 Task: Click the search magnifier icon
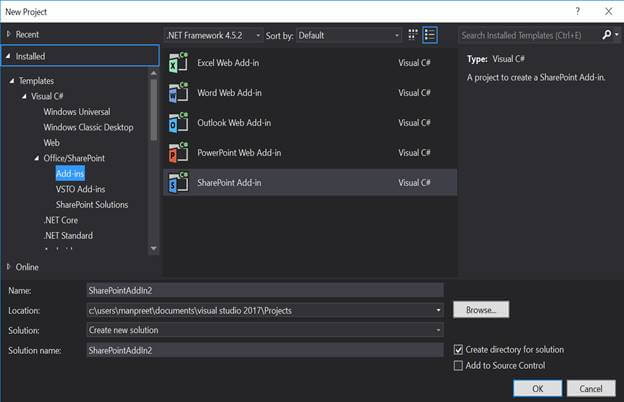pos(606,35)
